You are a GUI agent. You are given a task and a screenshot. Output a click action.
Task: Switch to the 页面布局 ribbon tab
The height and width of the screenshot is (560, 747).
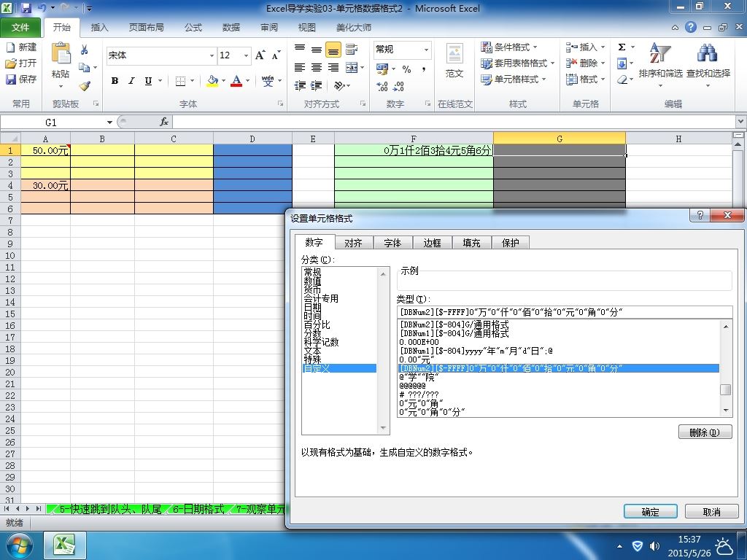[146, 28]
